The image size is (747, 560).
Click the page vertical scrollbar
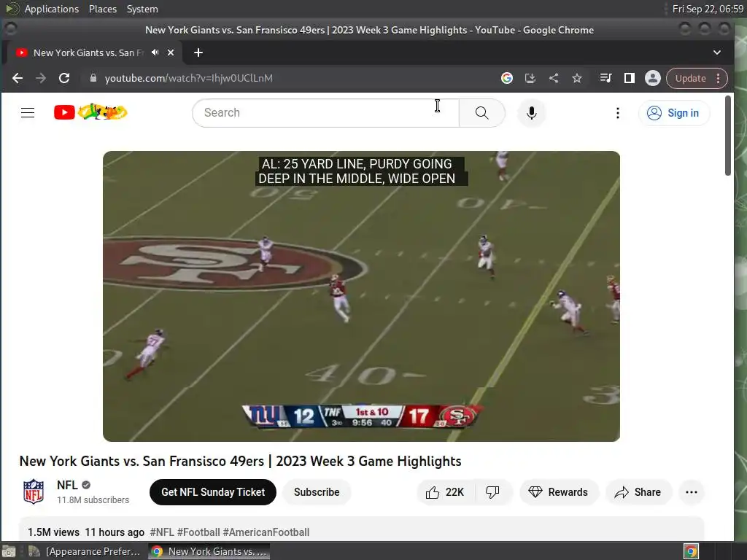[x=728, y=136]
